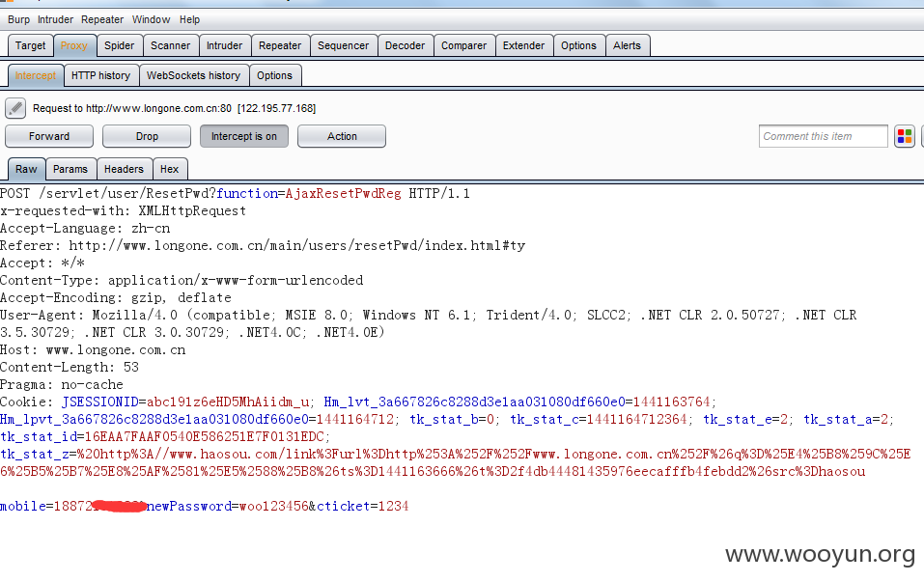Click the Referer header line
Screen dimensions: 924x582
[263, 246]
